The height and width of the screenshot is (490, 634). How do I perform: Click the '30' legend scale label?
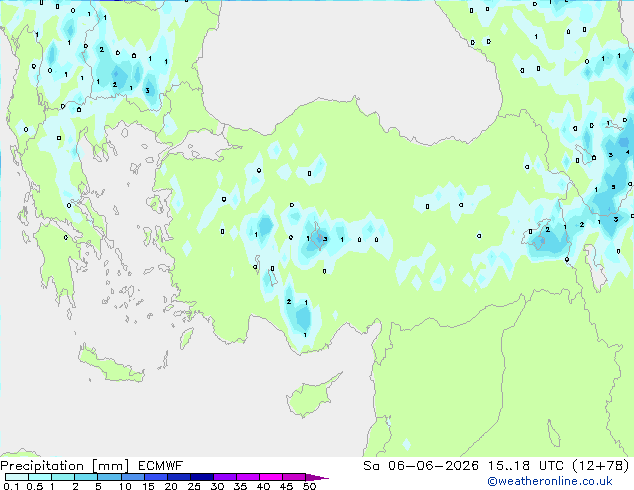(x=217, y=486)
